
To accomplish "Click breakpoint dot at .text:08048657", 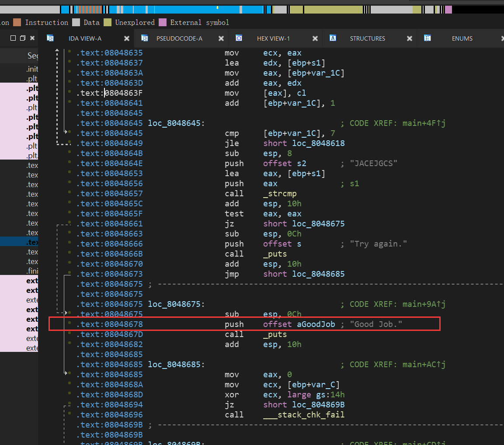I will pos(70,192).
